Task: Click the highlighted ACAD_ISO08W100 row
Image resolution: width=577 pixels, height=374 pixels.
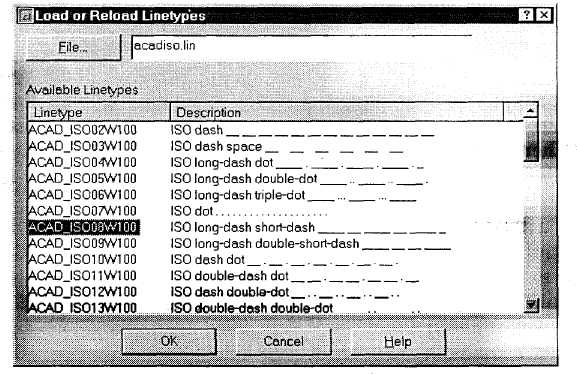Action: click(x=84, y=227)
